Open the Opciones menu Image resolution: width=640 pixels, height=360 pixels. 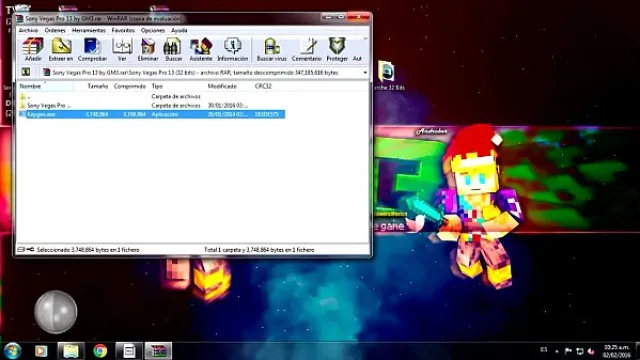point(153,30)
